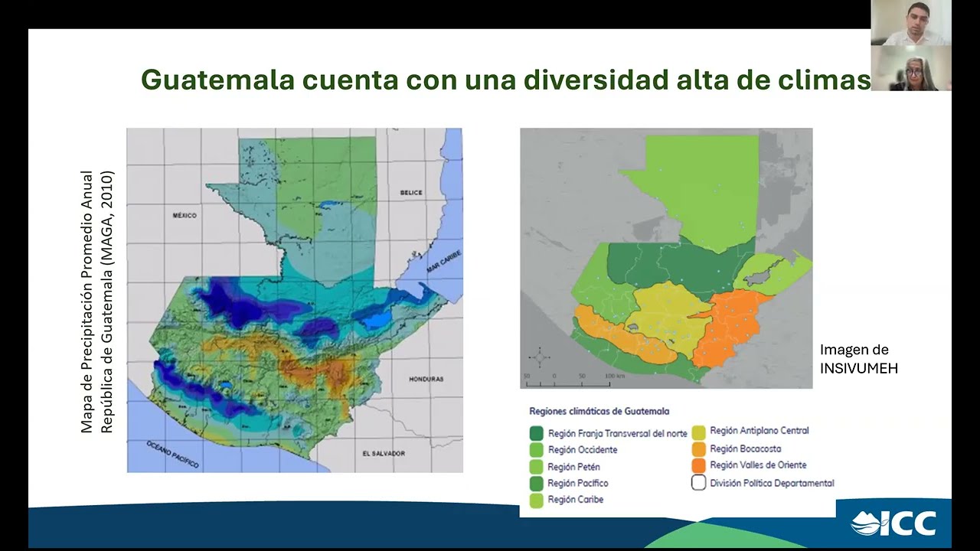Click the 'División Política Departamental' legend text

tap(772, 483)
